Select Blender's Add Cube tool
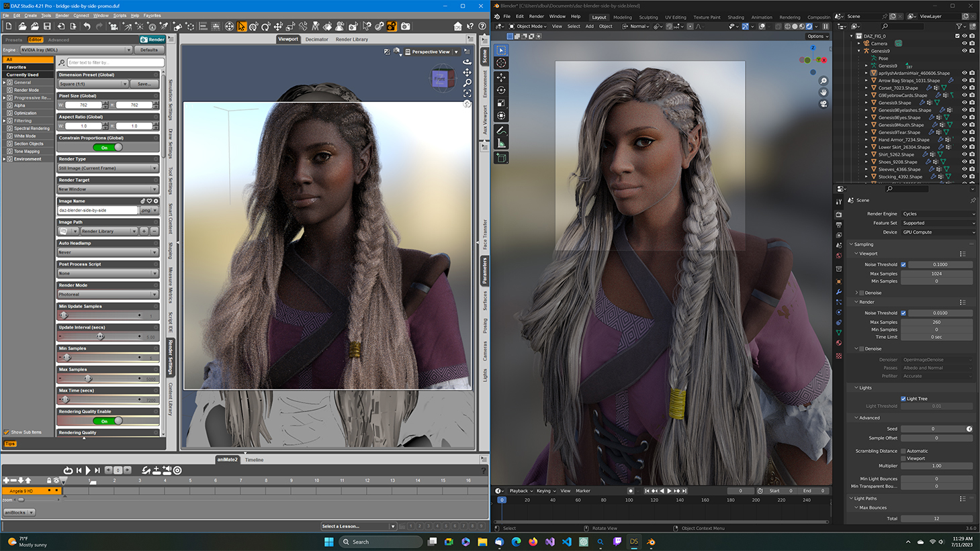Image resolution: width=980 pixels, height=551 pixels. point(501,158)
